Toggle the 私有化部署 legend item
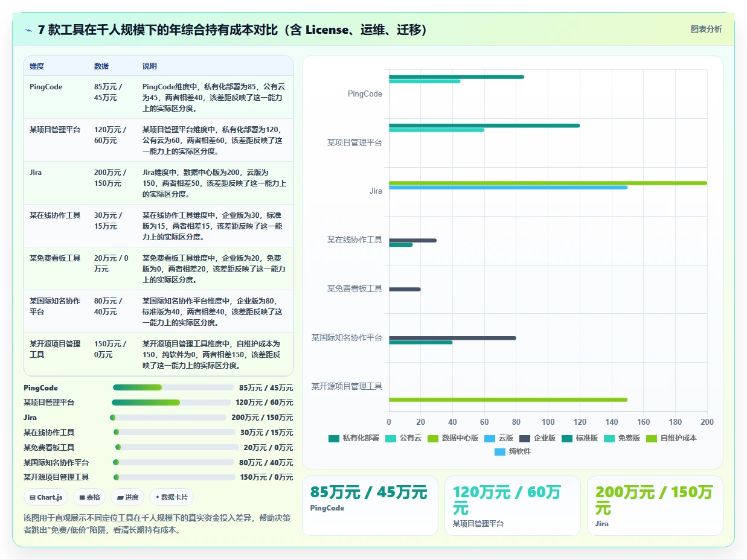This screenshot has height=560, width=747. (354, 438)
